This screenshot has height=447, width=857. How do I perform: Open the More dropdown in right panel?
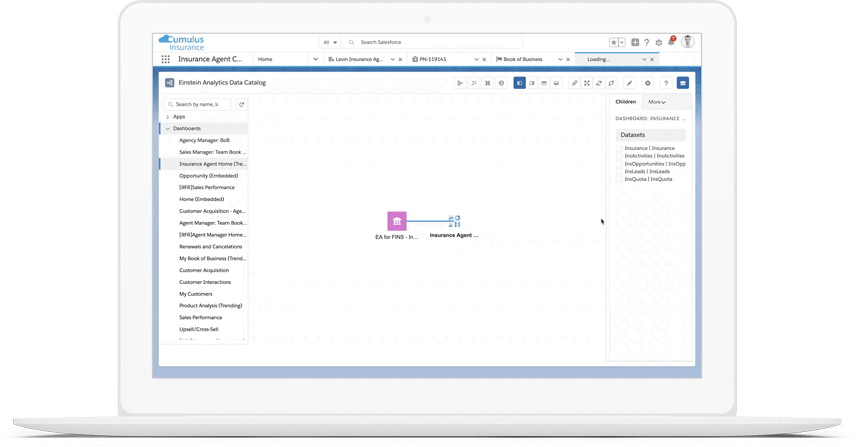(657, 102)
